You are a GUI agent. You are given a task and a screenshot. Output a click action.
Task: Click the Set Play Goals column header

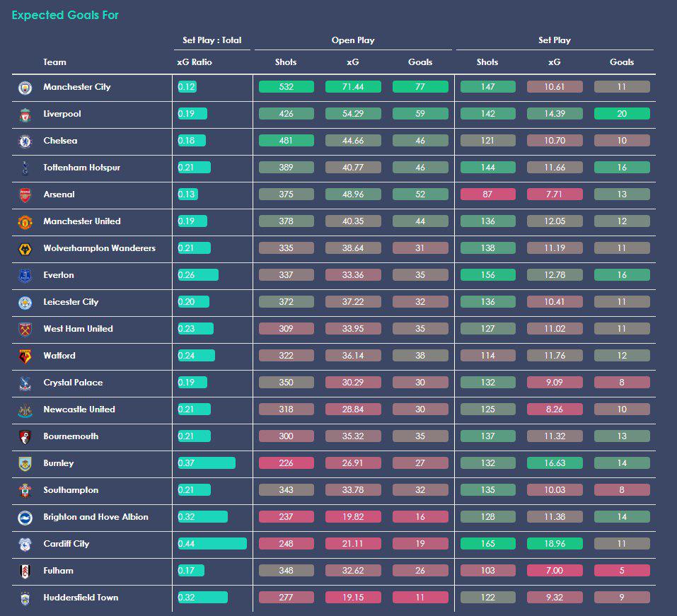[x=622, y=62]
